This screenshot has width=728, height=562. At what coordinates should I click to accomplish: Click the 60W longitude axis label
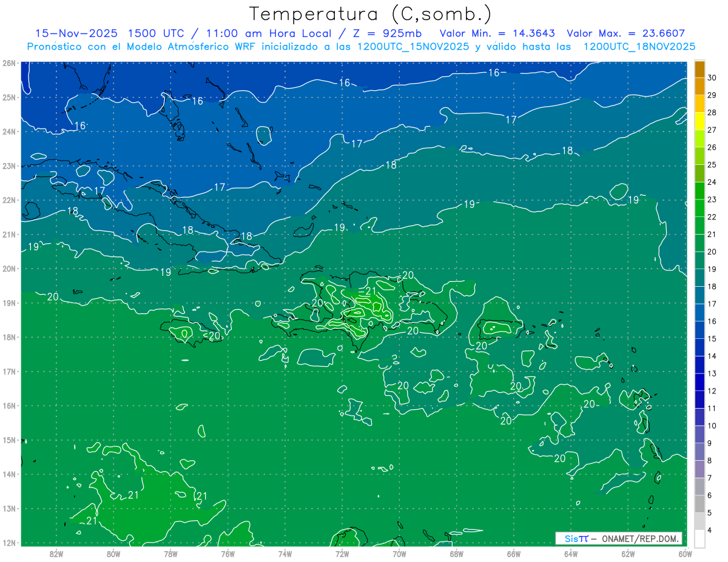tap(686, 554)
